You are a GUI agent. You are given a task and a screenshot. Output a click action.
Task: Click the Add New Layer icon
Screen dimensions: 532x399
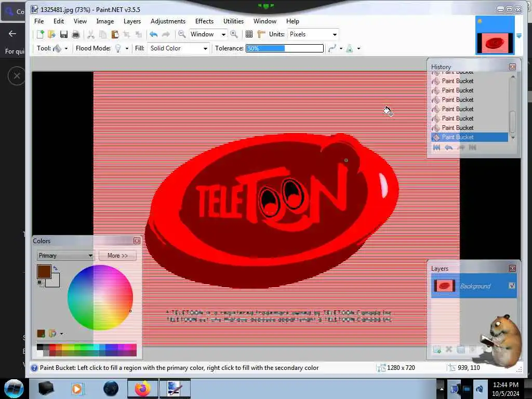pyautogui.click(x=437, y=349)
